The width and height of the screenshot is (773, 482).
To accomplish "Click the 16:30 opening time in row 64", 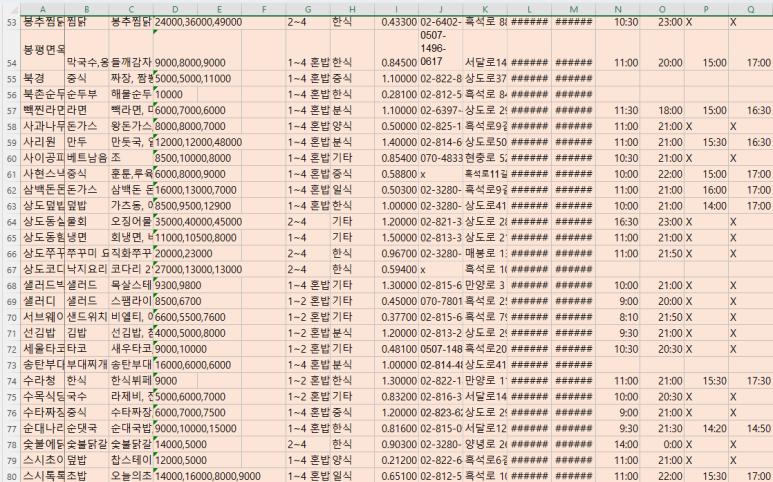I will click(x=618, y=222).
